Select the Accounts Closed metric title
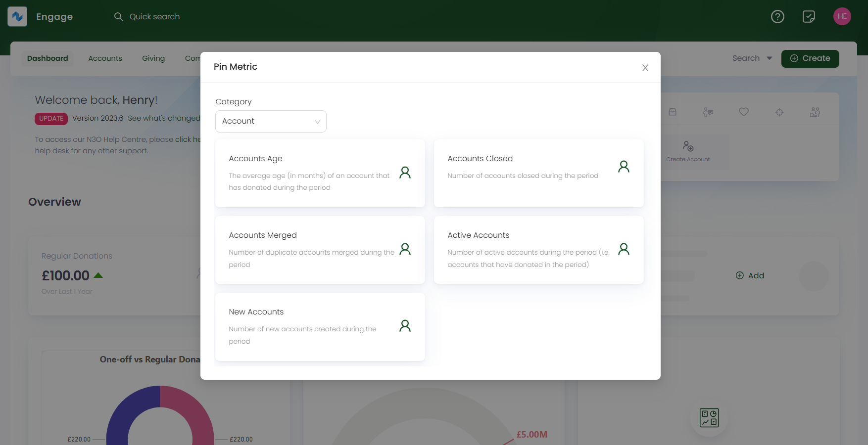This screenshot has width=868, height=445. point(480,159)
